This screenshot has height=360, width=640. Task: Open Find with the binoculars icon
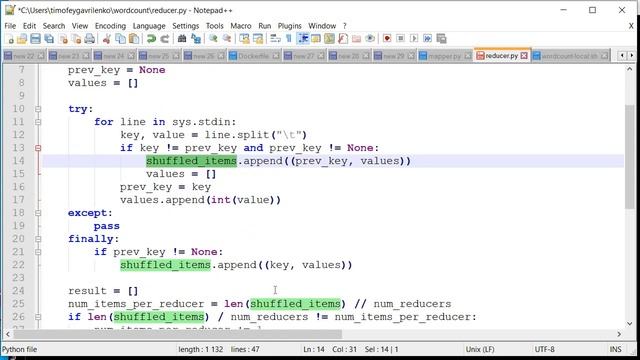(182, 39)
